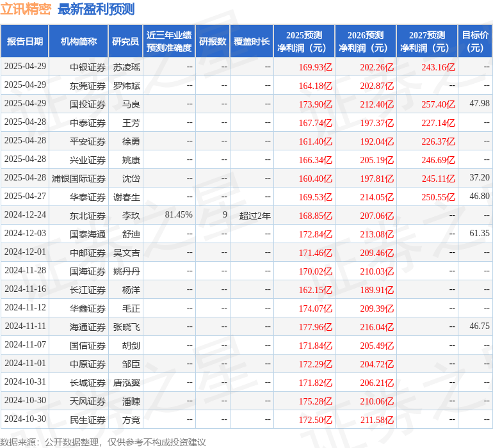
Task: Click the 257.40亿 forecast value
Action: (x=439, y=104)
